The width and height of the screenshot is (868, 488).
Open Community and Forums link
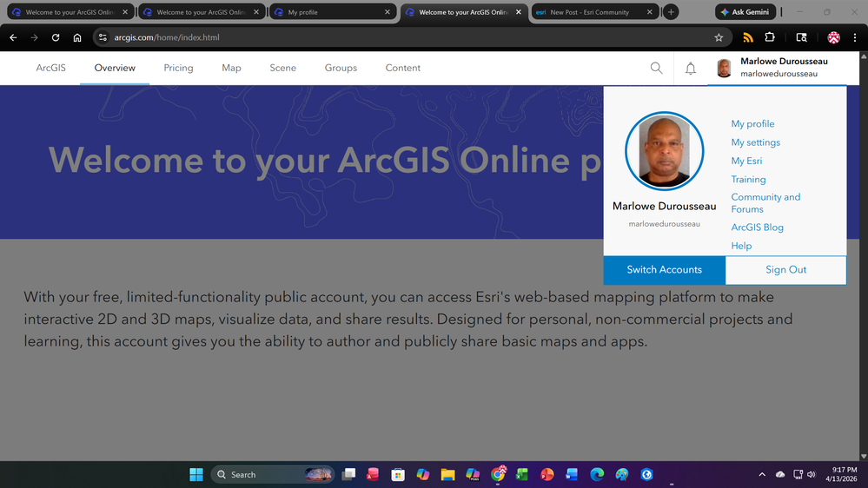pyautogui.click(x=765, y=203)
